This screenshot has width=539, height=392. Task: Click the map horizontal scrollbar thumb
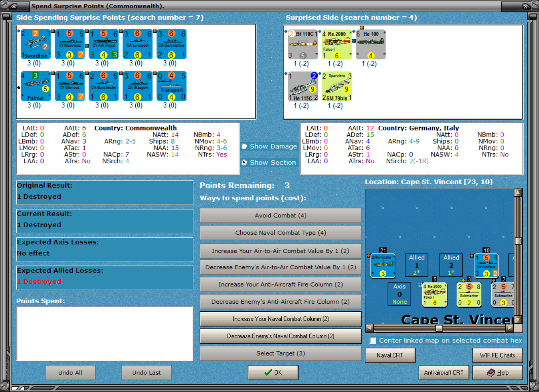439,328
